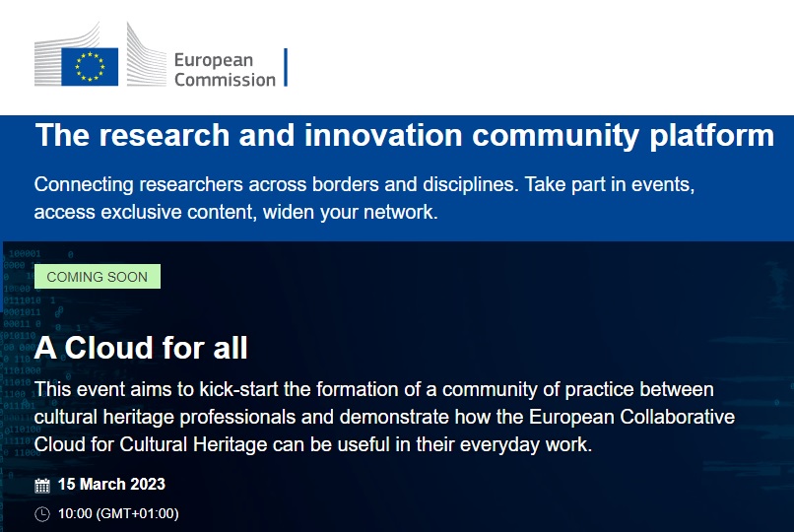794x532 pixels.
Task: Click the calendar icon beside the event date
Action: click(42, 486)
